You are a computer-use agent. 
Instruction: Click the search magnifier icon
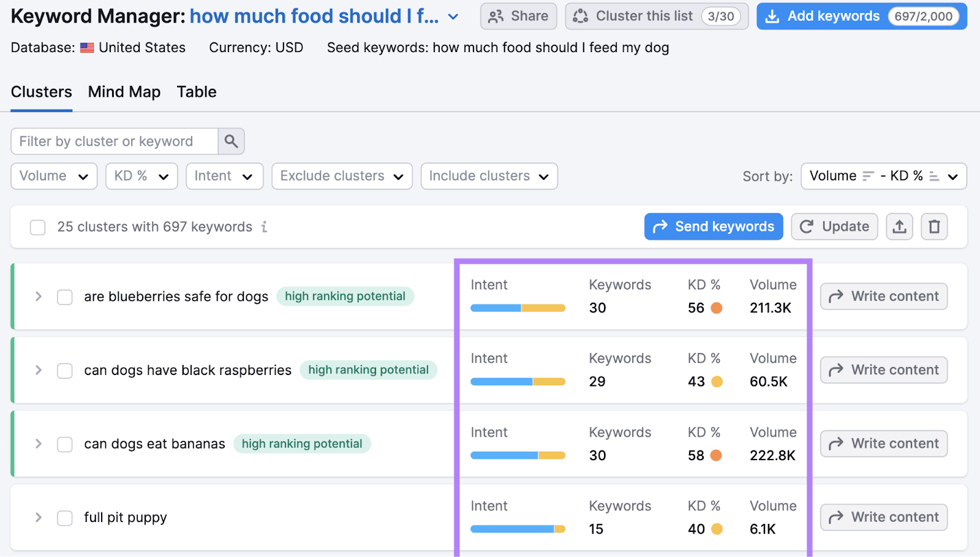(231, 142)
